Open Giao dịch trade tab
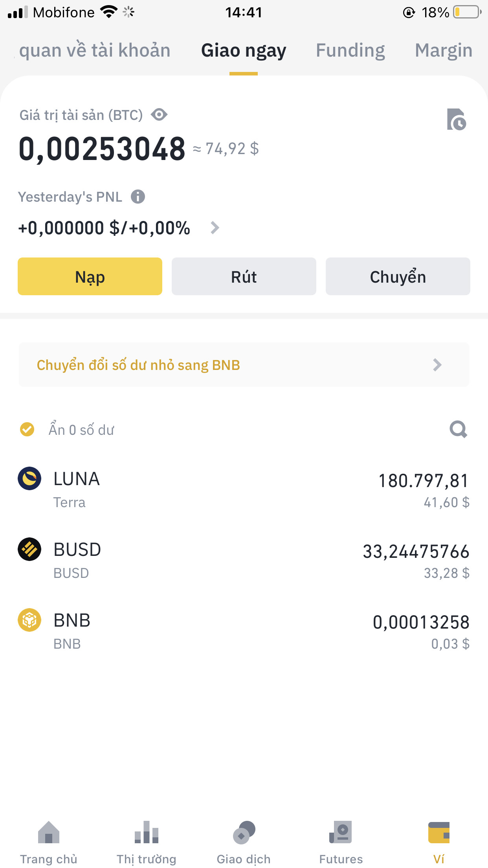 (x=244, y=841)
